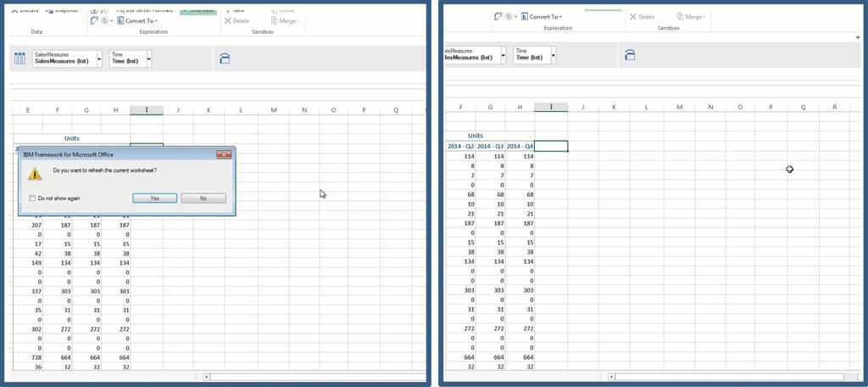The image size is (868, 387).
Task: Click the Delete sandbox button in right window
Action: click(x=643, y=17)
